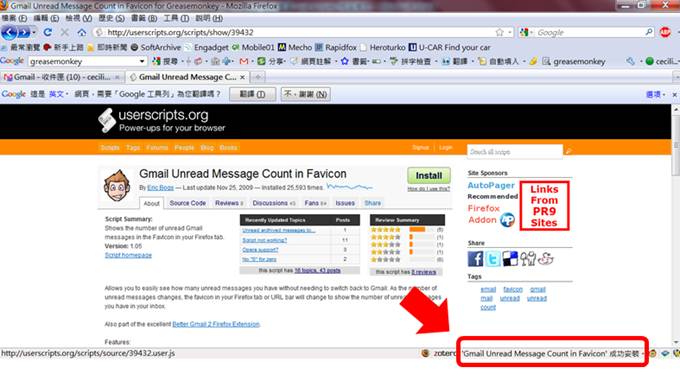Open the 書籤 (B) menu
The image size is (680, 374).
(144, 18)
